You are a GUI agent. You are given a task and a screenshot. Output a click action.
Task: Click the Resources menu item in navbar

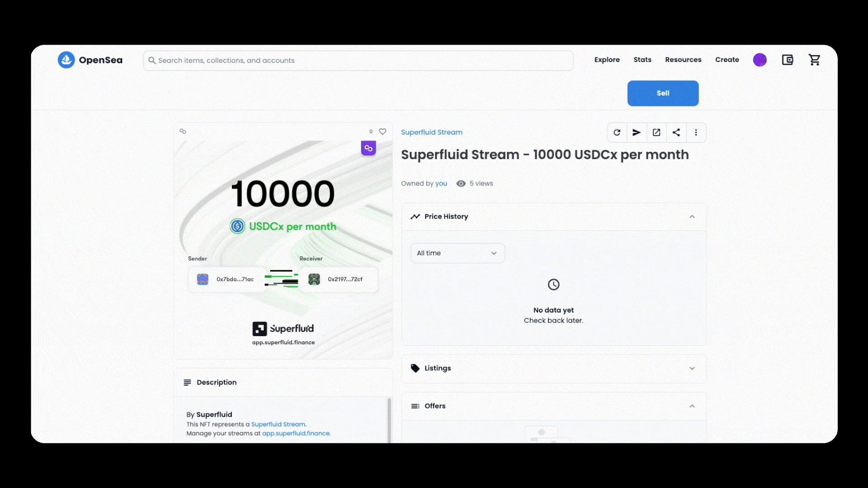pyautogui.click(x=683, y=60)
